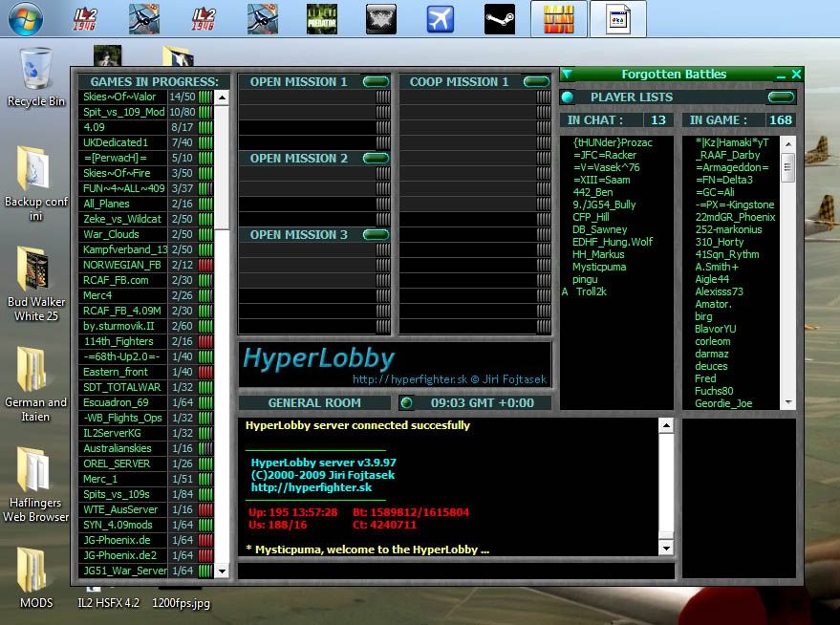Select Mysticpuma in the chat list
840x625 pixels.
[x=599, y=267]
